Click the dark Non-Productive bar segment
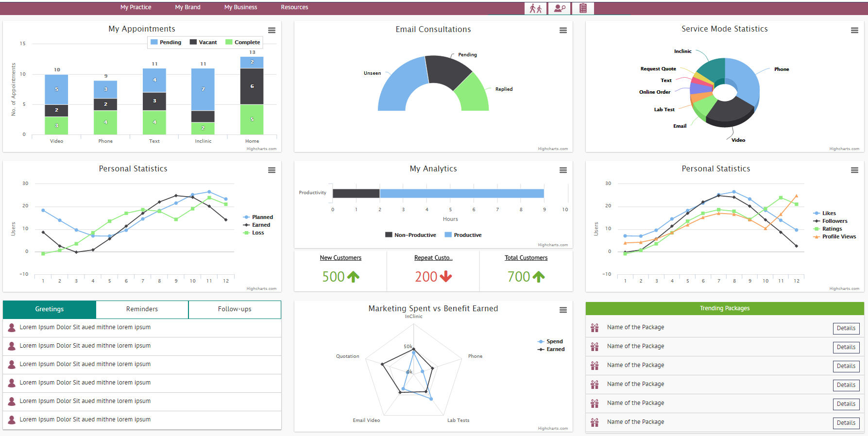Viewport: 868px width, 436px height. [x=356, y=193]
